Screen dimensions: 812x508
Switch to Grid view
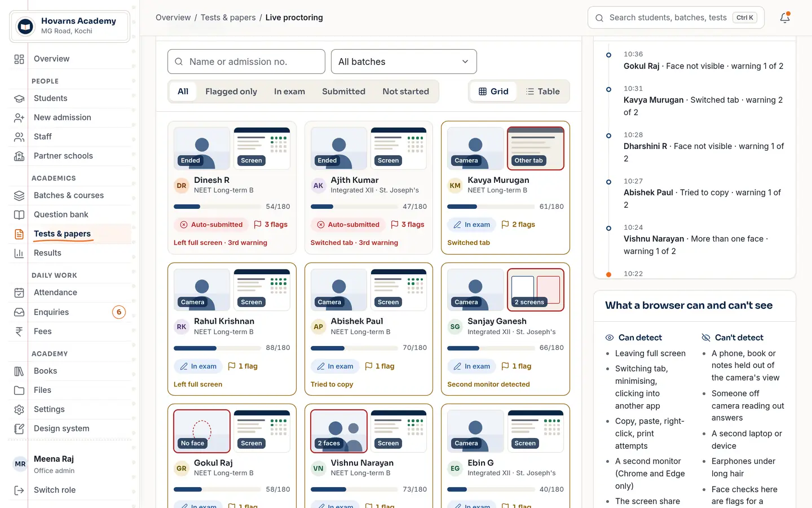click(493, 91)
